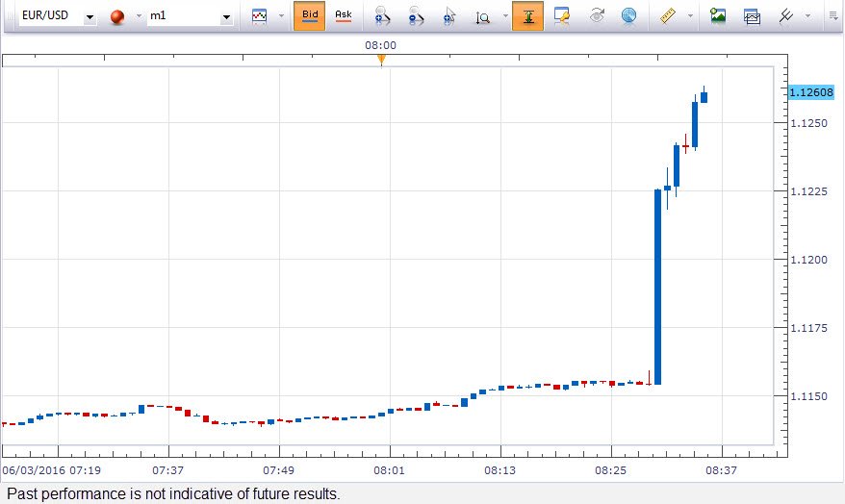
Task: Toggle Ask price display
Action: [x=344, y=15]
